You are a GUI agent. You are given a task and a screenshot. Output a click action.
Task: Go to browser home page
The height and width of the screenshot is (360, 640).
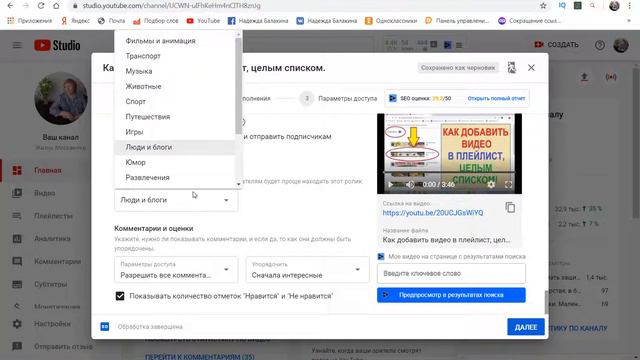point(56,6)
